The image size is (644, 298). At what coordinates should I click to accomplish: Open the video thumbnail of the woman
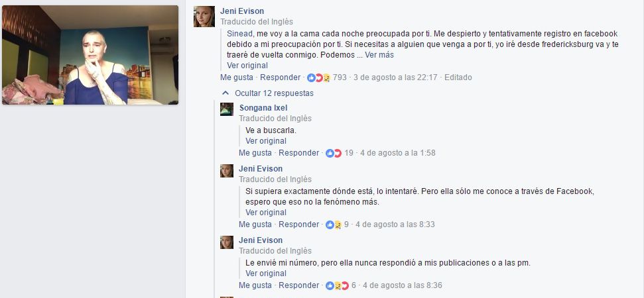(90, 55)
